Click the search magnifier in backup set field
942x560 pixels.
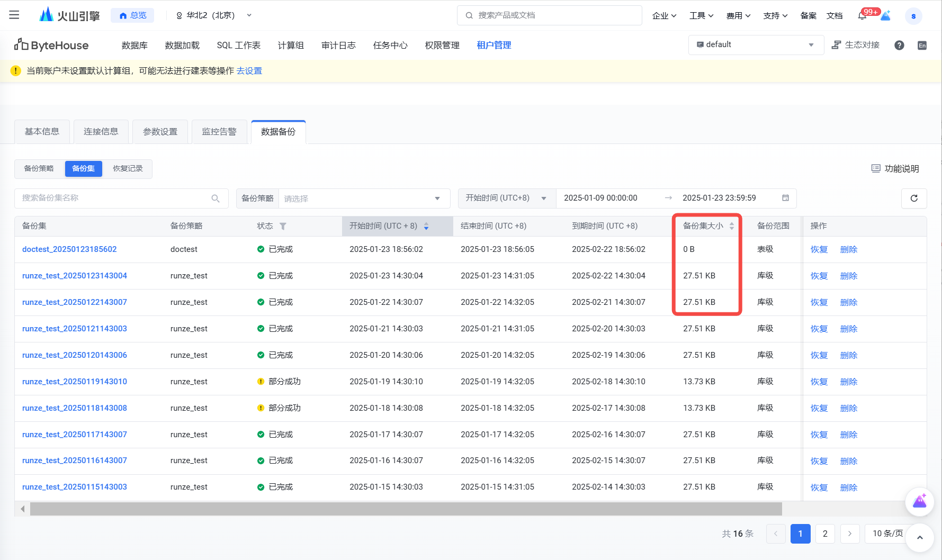(x=216, y=198)
